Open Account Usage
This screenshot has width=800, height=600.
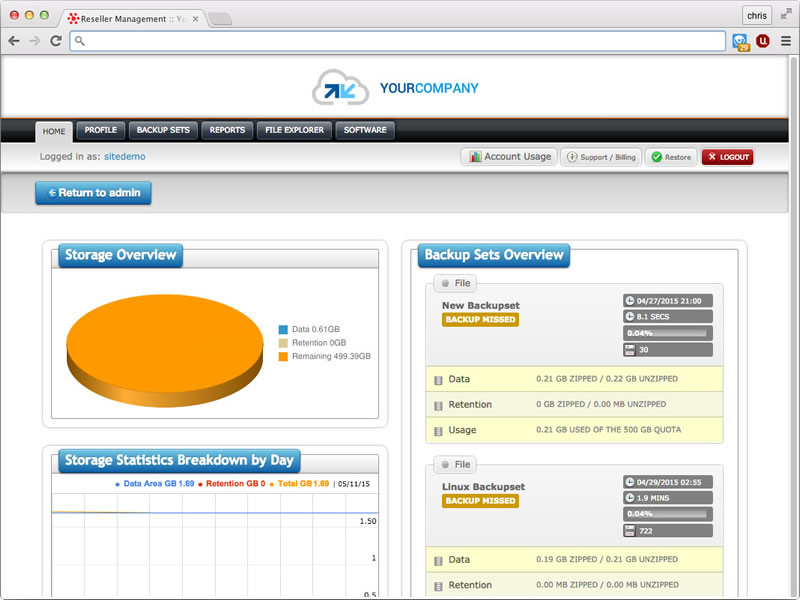click(509, 157)
